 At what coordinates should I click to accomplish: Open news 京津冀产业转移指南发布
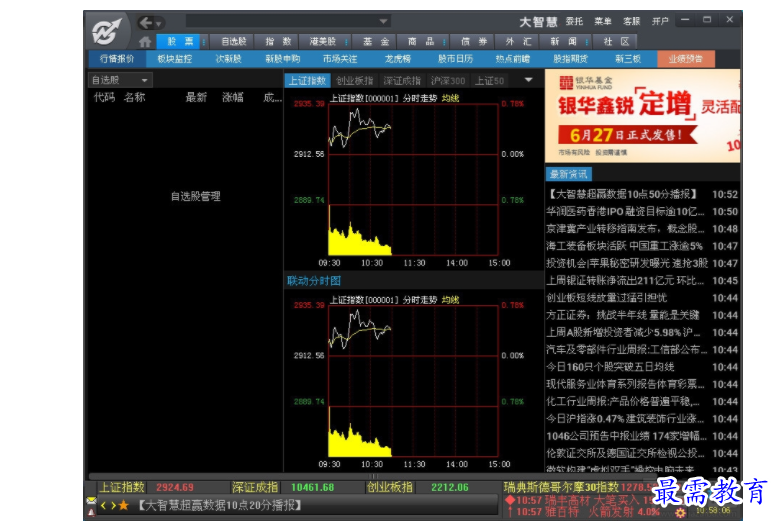click(643, 229)
